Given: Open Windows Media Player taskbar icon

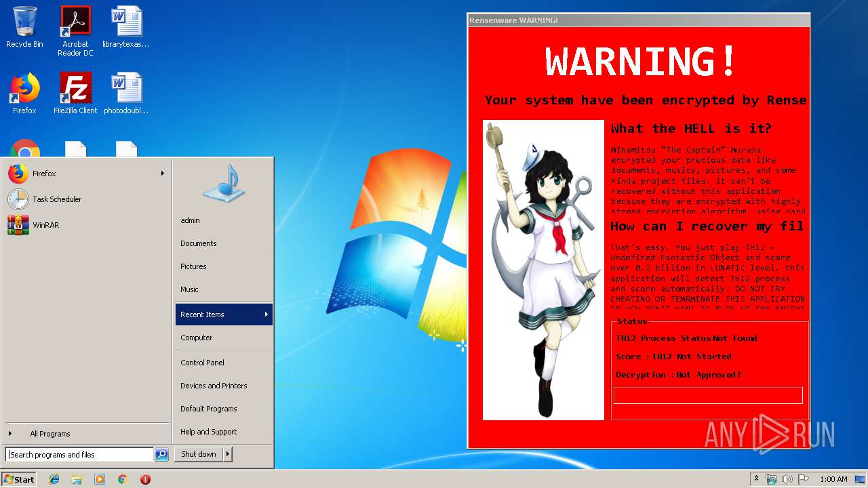Looking at the screenshot, I should [100, 479].
